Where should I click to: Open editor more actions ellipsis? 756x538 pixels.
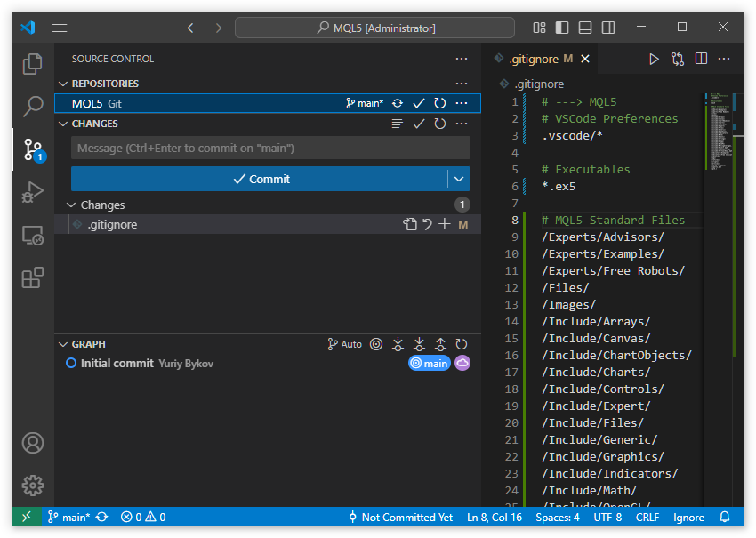point(724,59)
